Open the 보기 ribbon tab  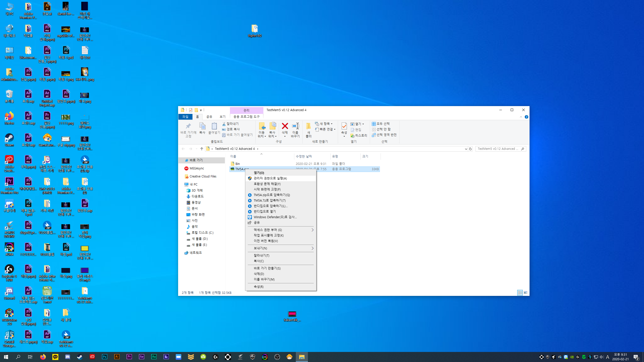[x=222, y=117]
